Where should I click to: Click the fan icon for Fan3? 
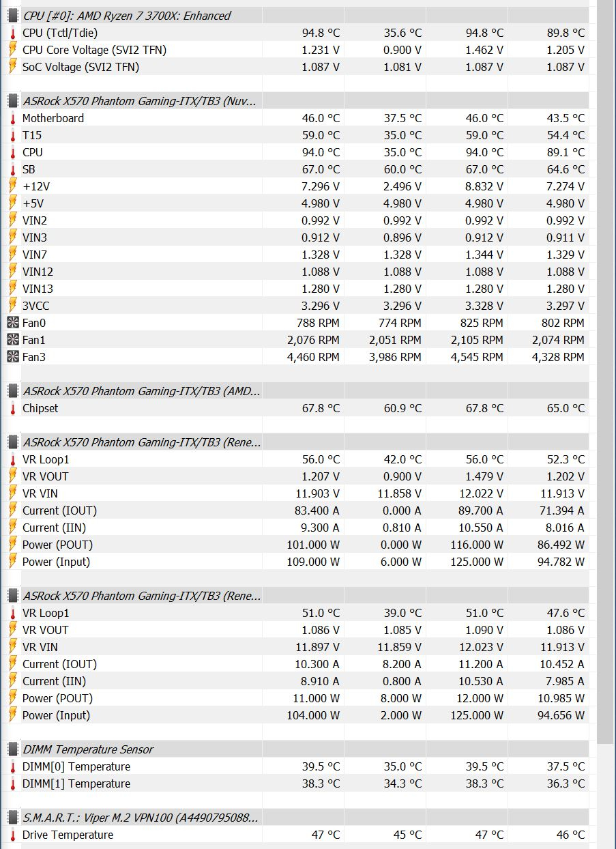click(x=12, y=356)
